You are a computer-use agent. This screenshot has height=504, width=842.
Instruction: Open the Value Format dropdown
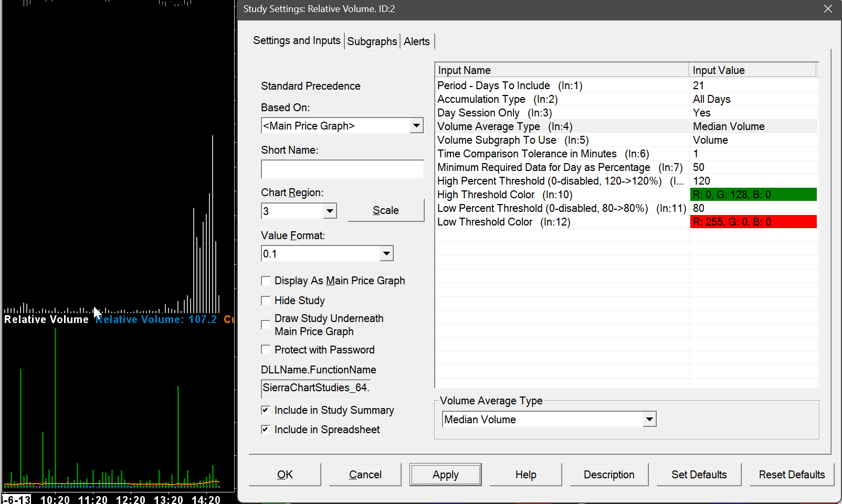(x=386, y=254)
